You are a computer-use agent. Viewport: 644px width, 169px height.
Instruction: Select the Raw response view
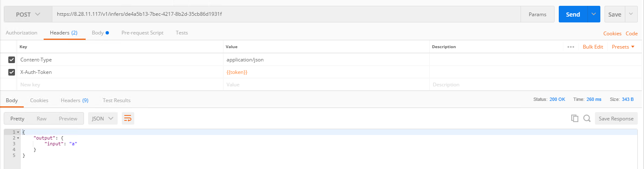[42, 118]
